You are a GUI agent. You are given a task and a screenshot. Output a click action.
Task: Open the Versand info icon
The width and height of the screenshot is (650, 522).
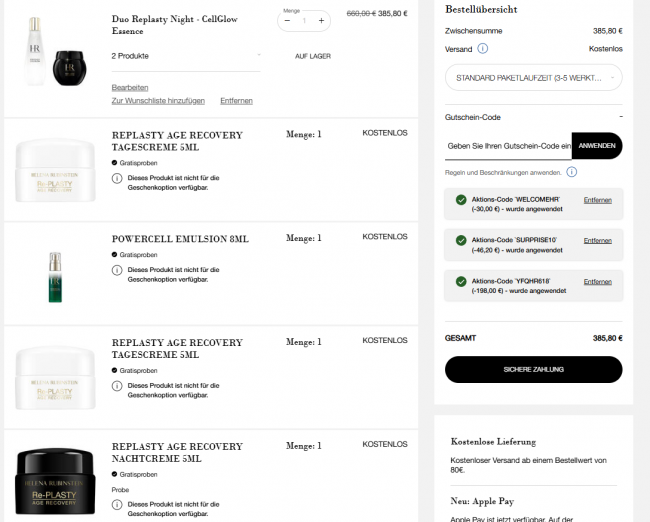(483, 49)
